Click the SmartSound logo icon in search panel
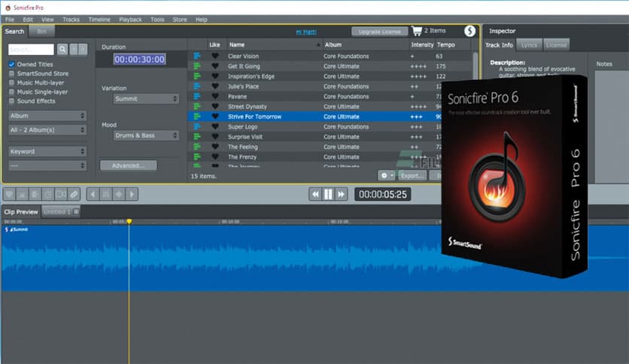Screen dimensions: 629x364 pyautogui.click(x=469, y=31)
